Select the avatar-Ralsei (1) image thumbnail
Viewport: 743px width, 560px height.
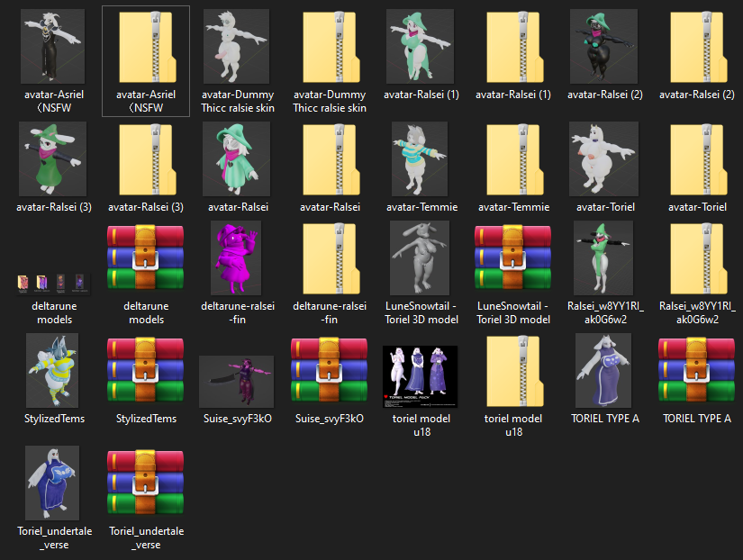click(x=421, y=47)
